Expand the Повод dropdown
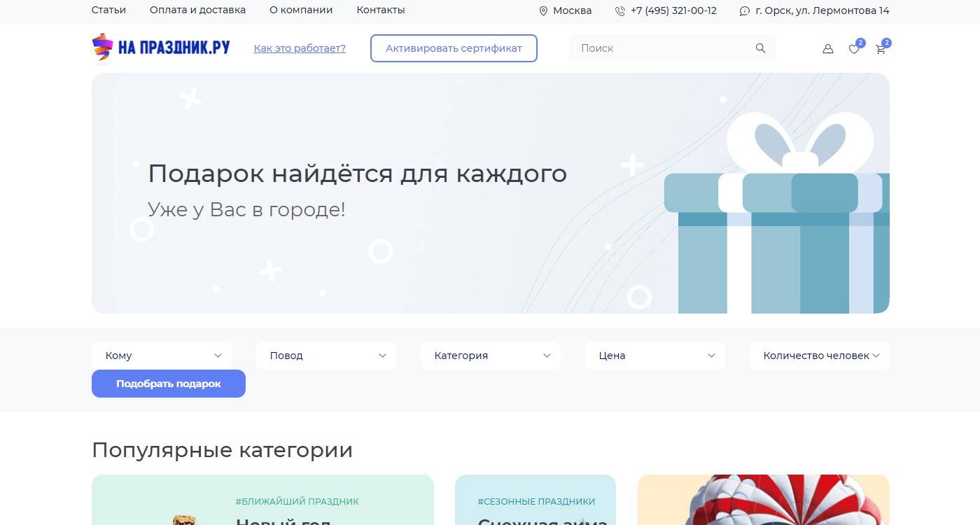This screenshot has width=980, height=525. coord(326,356)
